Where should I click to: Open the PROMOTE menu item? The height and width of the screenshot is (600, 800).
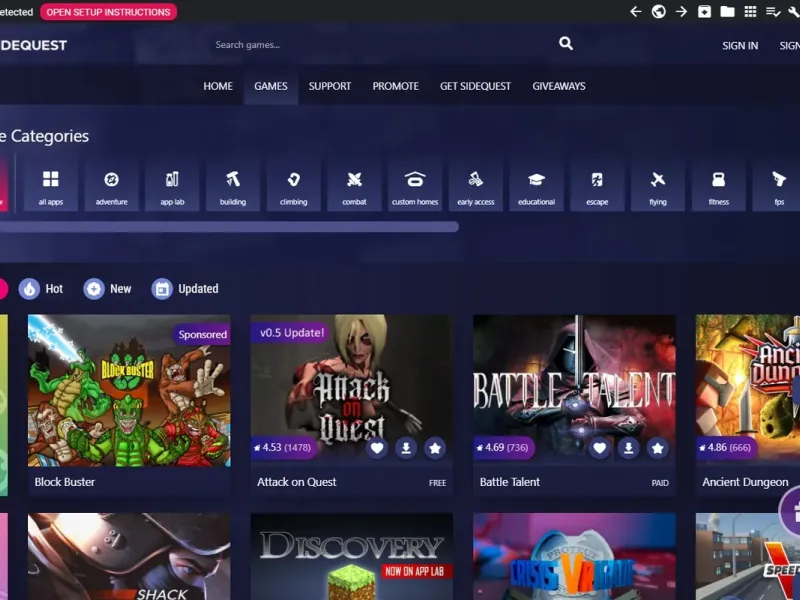395,86
